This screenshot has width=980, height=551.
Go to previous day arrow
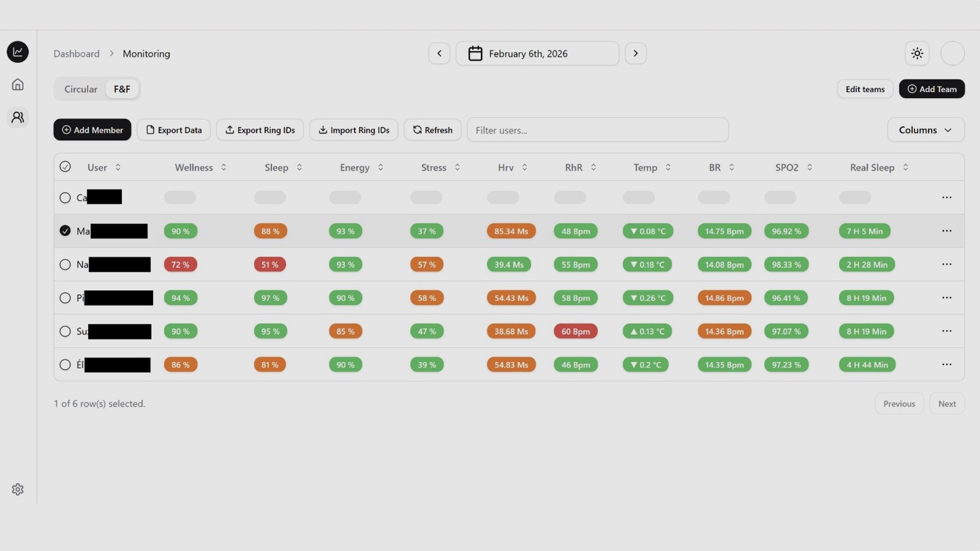pyautogui.click(x=439, y=53)
